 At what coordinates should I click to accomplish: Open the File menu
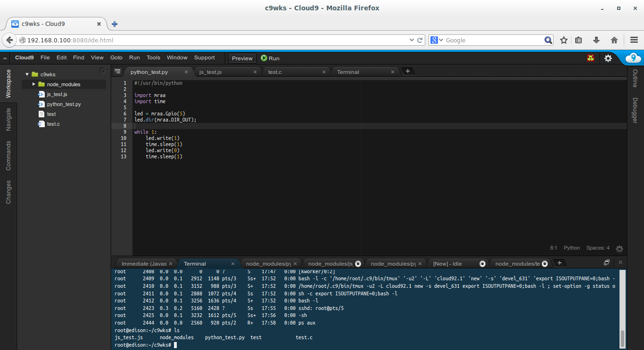point(45,57)
